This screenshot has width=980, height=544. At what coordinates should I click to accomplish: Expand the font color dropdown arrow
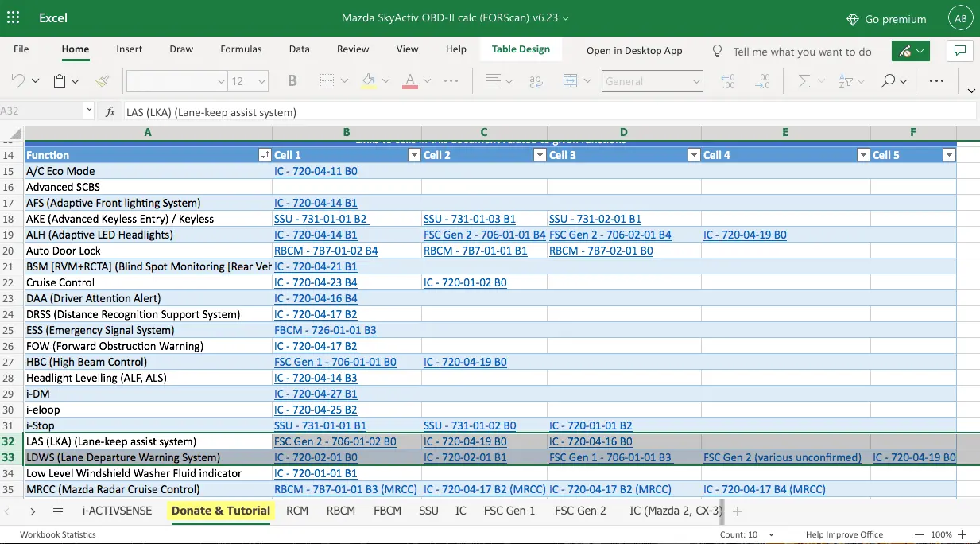point(427,81)
